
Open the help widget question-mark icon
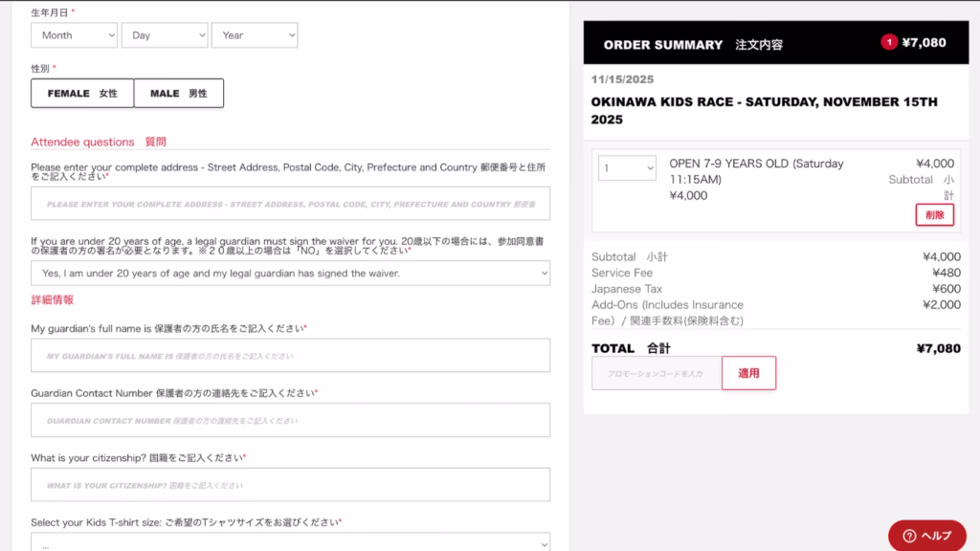909,536
